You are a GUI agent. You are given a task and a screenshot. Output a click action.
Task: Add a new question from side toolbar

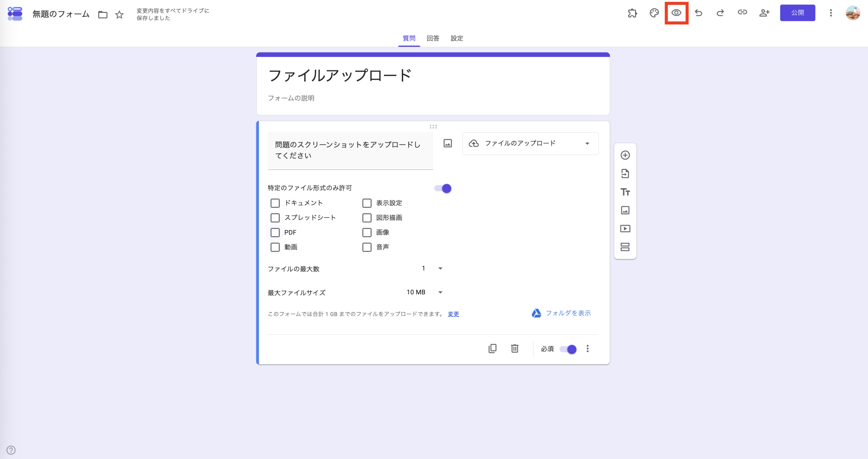[625, 155]
